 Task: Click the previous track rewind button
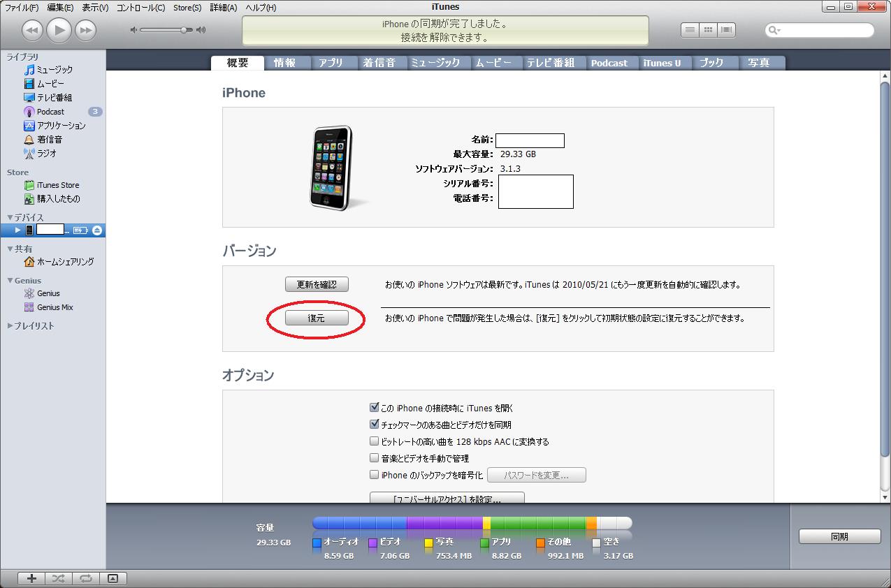[33, 30]
